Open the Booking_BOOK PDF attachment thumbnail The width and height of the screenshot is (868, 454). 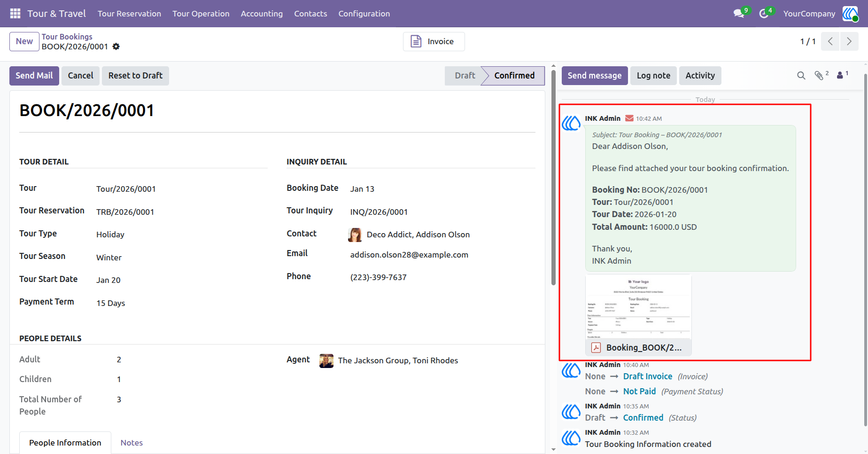pyautogui.click(x=638, y=315)
